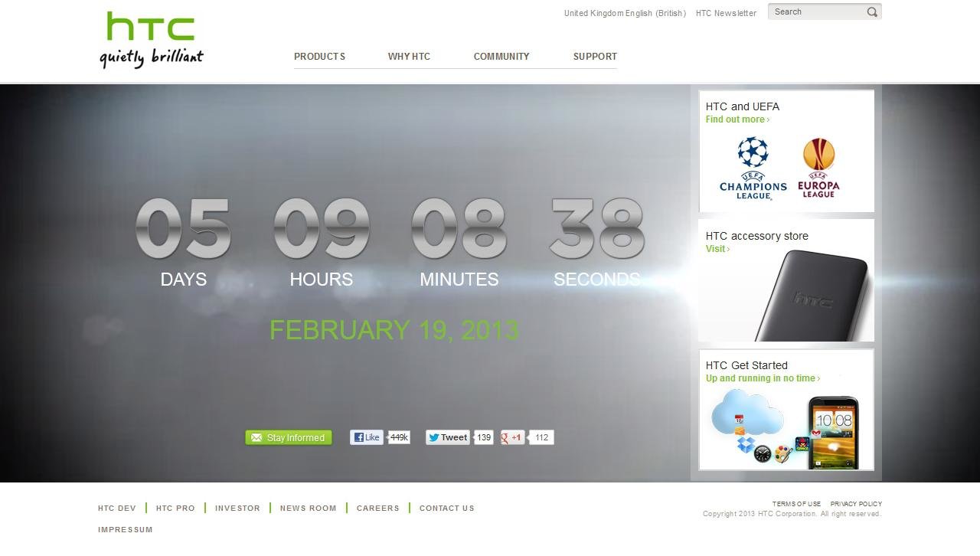Click Up and running in no time
This screenshot has height=556, width=980.
(x=763, y=378)
